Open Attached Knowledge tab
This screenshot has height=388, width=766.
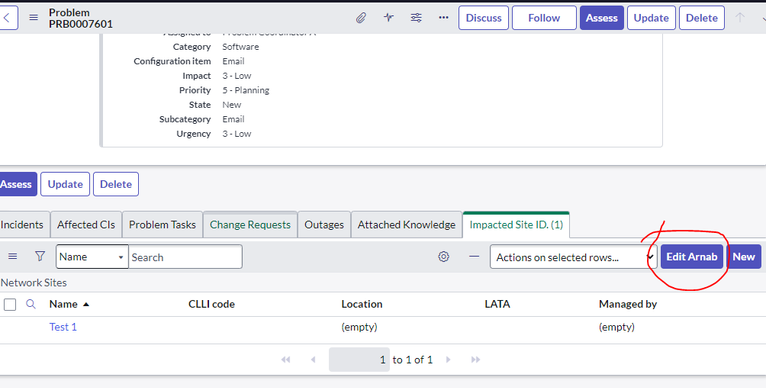pos(406,225)
